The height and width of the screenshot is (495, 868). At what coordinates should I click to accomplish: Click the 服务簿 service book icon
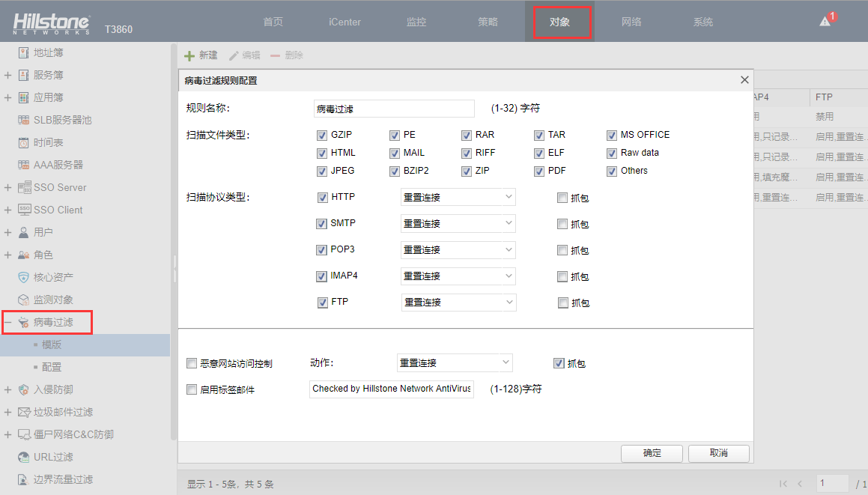tap(23, 76)
